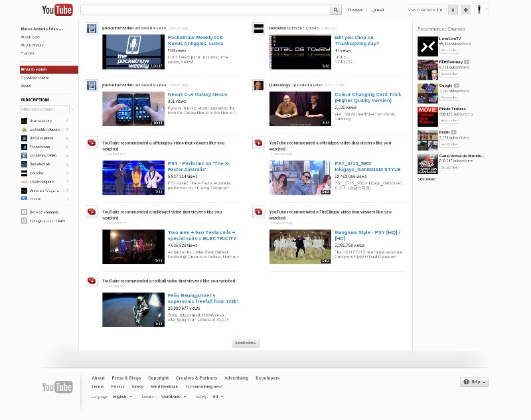Open Watch History in the sidebar
The image size is (531, 420).
click(32, 45)
